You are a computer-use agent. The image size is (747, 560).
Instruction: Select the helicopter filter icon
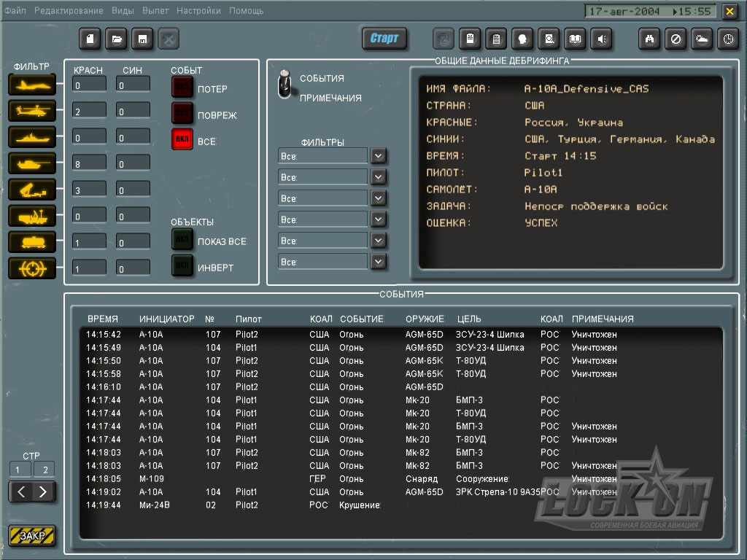32,111
